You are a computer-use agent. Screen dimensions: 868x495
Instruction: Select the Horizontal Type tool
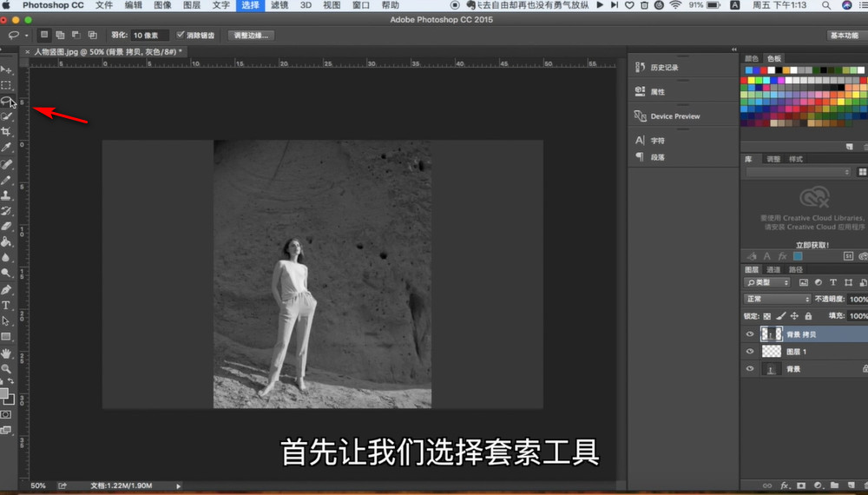click(6, 305)
